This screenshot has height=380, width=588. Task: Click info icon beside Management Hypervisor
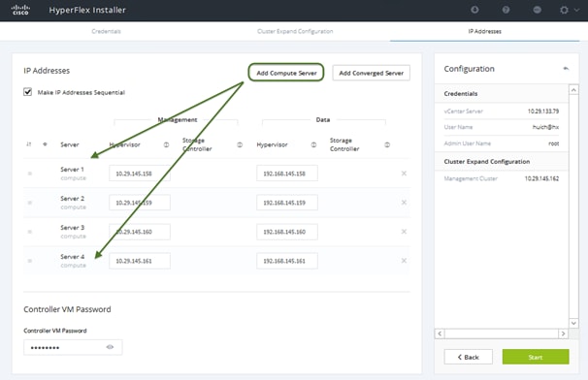[x=166, y=144]
